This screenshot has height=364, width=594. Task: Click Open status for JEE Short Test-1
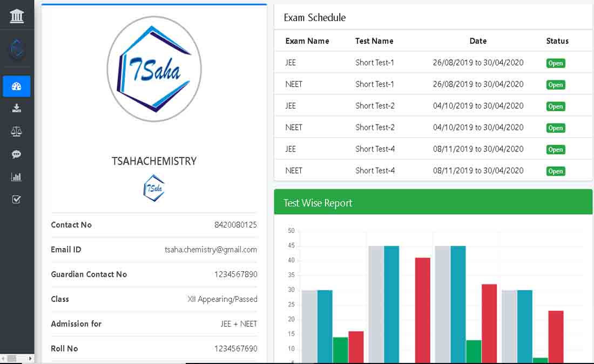point(555,63)
